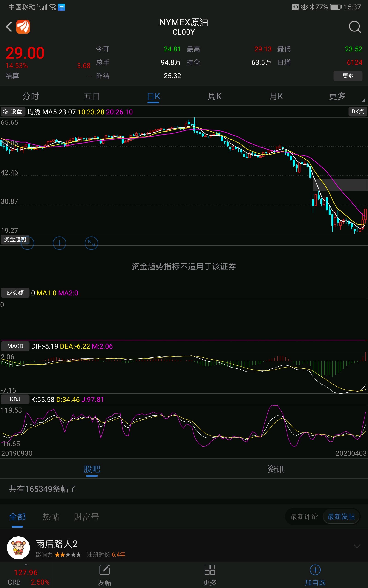368x588 pixels.
Task: Change the KDJ indicator label
Action: tap(15, 399)
